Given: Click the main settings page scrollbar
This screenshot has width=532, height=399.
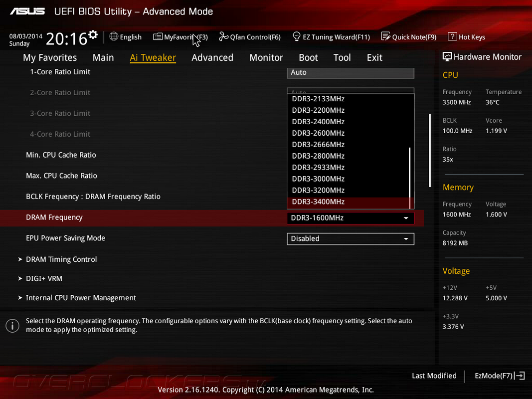Looking at the screenshot, I should pos(430,150).
